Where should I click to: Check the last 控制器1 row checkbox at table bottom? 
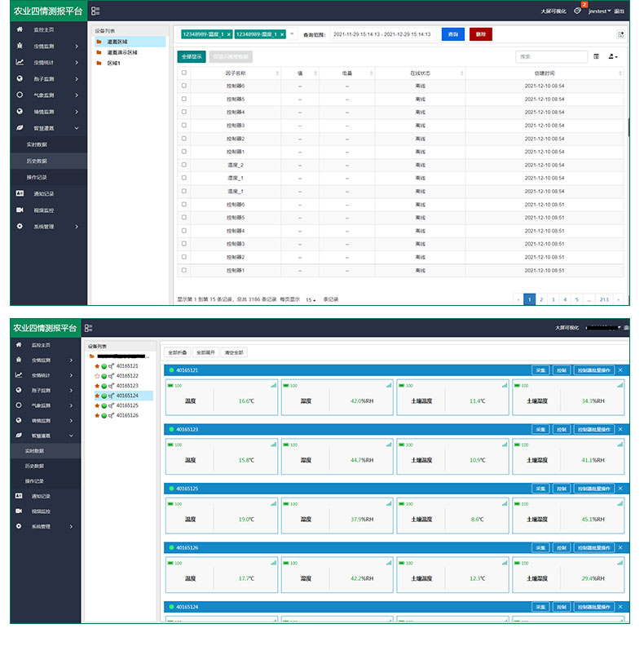point(183,270)
